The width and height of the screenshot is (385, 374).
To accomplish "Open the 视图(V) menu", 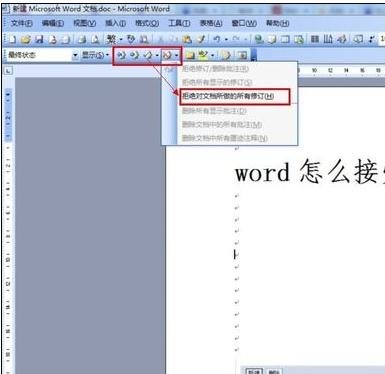I will 85,23.
